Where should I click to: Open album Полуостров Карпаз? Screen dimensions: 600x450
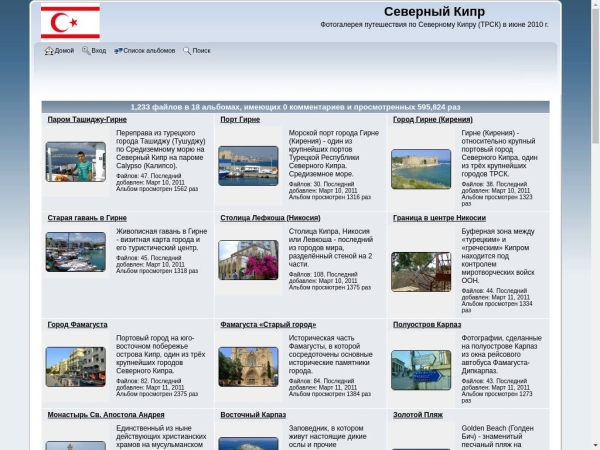(427, 324)
